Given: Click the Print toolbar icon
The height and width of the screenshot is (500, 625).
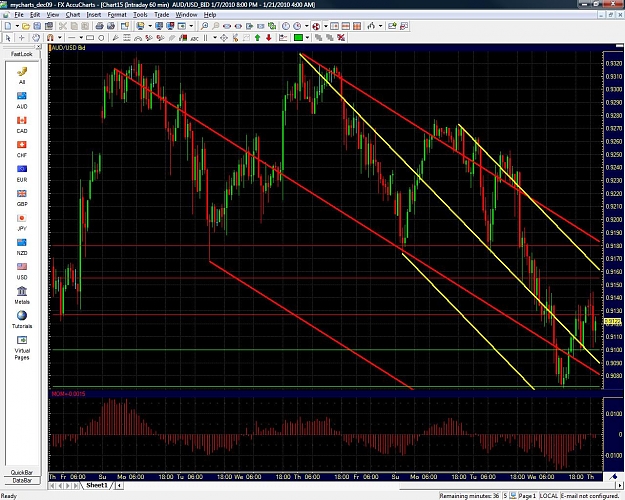Looking at the screenshot, I should click(x=99, y=26).
